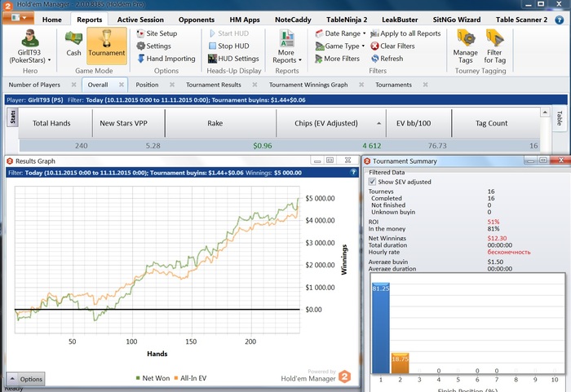
Task: Close the Tournament Results report tab
Action: point(255,85)
